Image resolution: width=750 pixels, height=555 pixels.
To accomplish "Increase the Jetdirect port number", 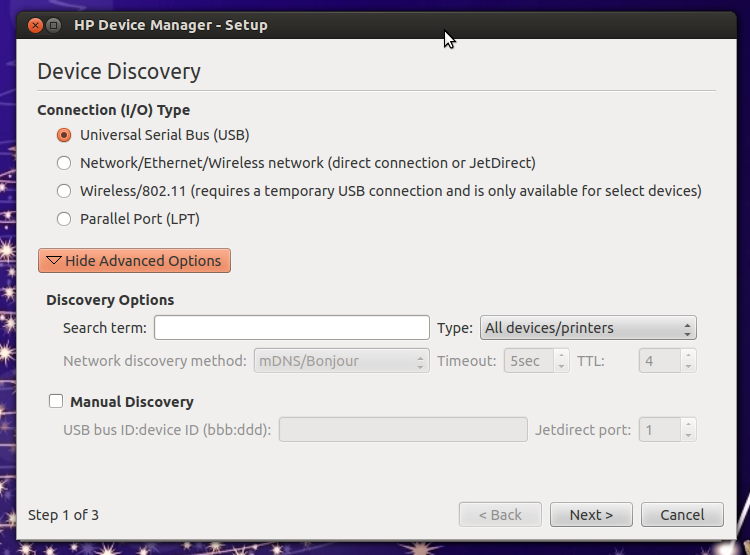I will 688,424.
